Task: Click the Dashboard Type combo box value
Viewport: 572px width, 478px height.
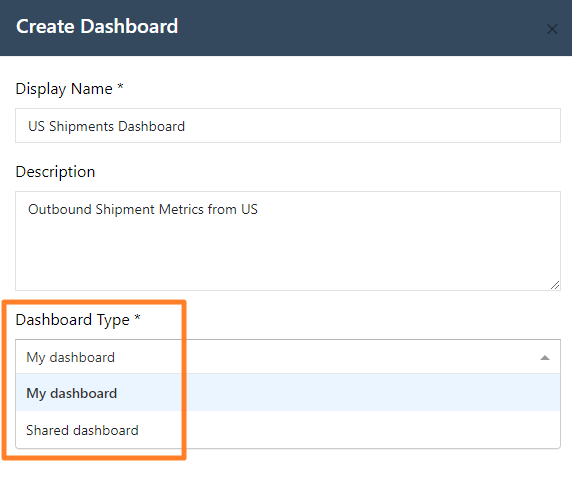Action: (70, 357)
